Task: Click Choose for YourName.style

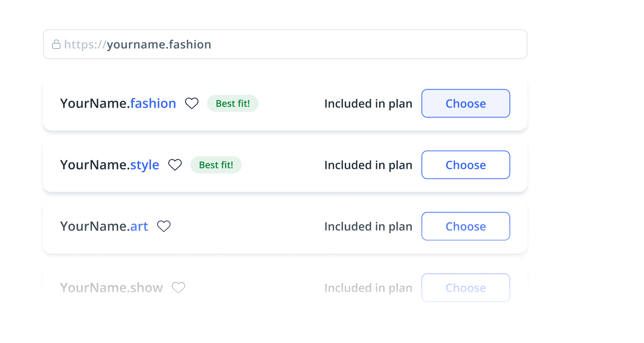Action: pyautogui.click(x=465, y=165)
